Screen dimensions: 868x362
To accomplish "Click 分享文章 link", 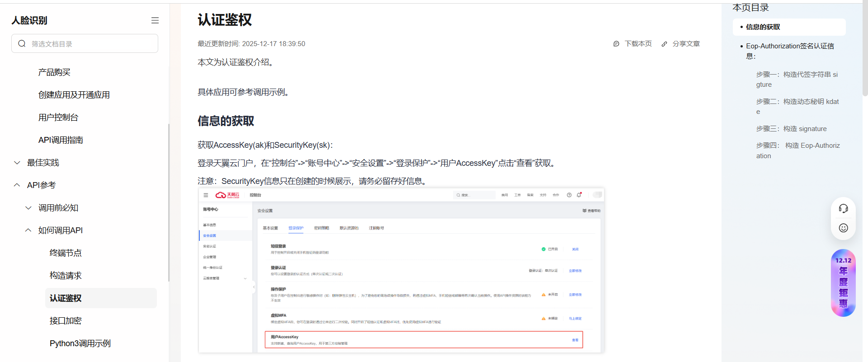I will click(x=686, y=44).
